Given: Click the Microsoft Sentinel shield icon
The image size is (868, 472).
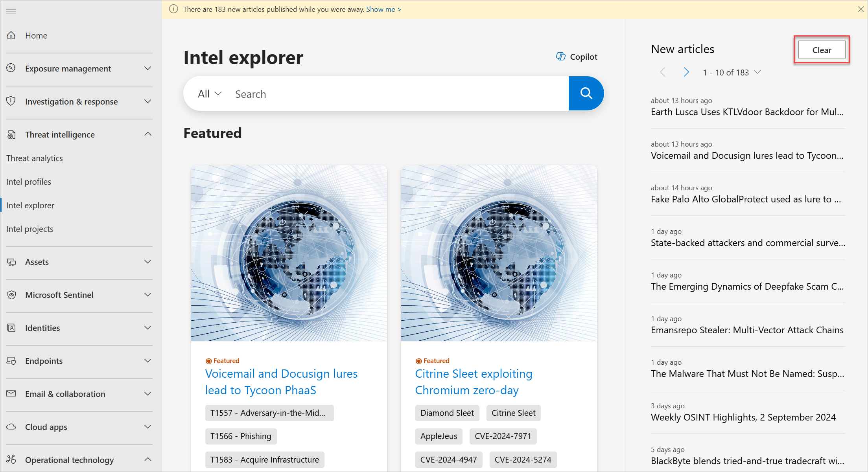Looking at the screenshot, I should (11, 295).
